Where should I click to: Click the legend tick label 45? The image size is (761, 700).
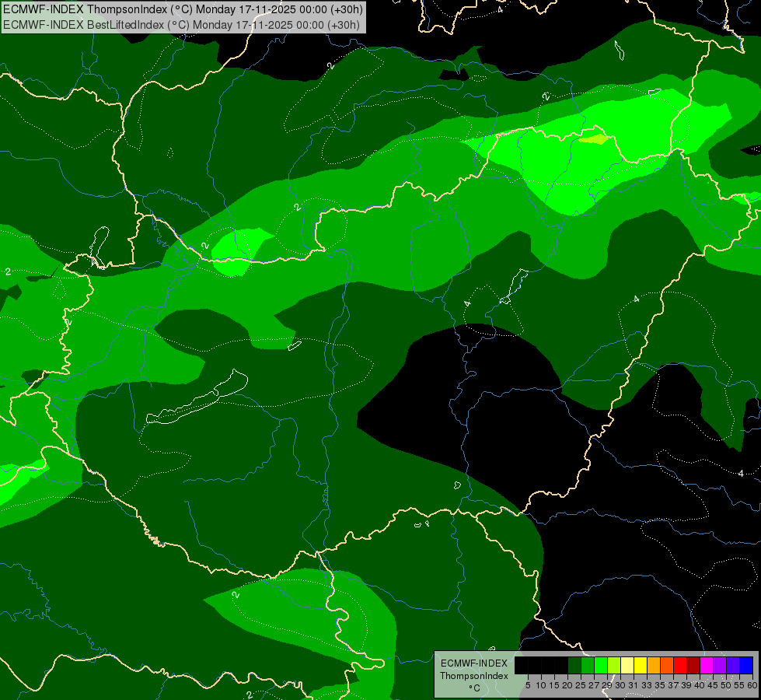713,685
